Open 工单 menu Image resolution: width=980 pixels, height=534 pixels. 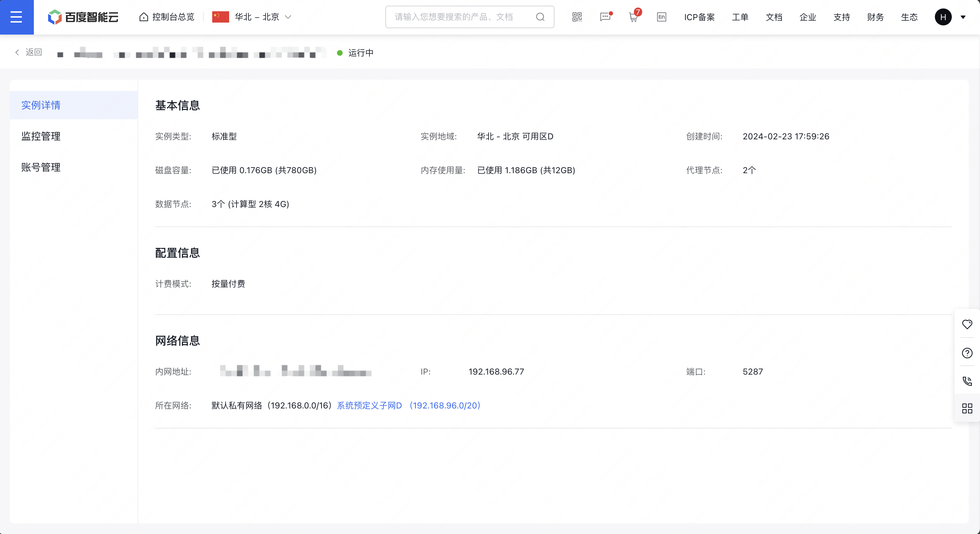[x=740, y=17]
